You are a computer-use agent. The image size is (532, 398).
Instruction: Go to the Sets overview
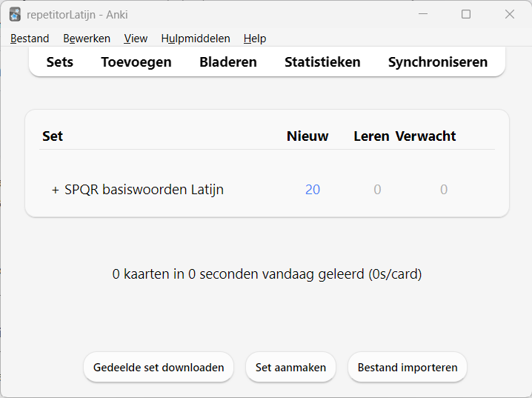tap(60, 62)
